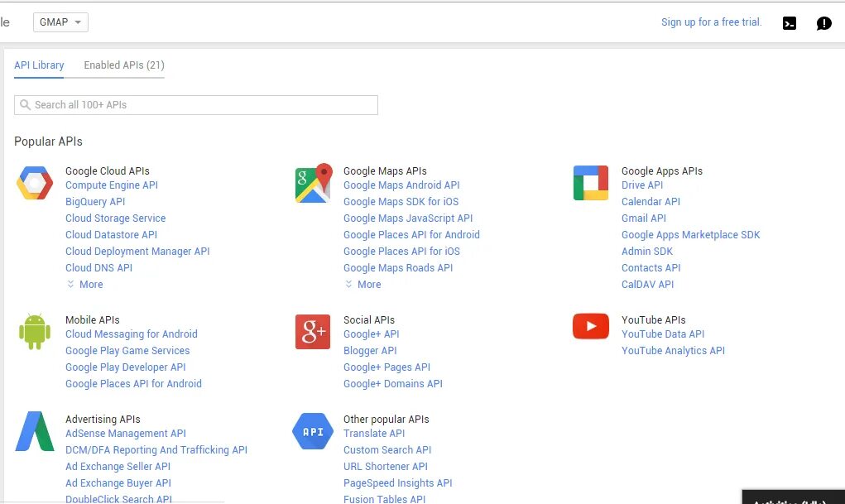Open Google+ API link
Screen dimensions: 845x504
click(372, 334)
